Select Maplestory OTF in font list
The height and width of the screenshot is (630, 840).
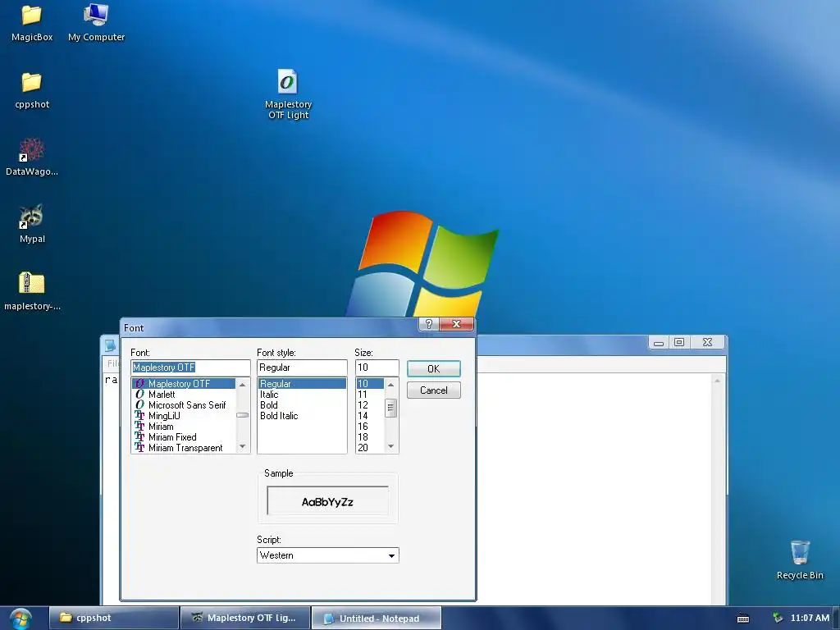point(184,384)
